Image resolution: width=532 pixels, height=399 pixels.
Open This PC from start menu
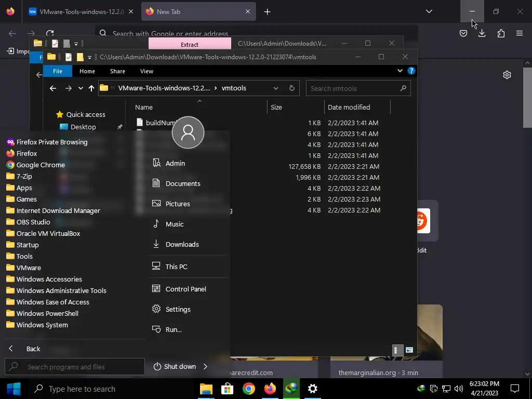pyautogui.click(x=170, y=267)
